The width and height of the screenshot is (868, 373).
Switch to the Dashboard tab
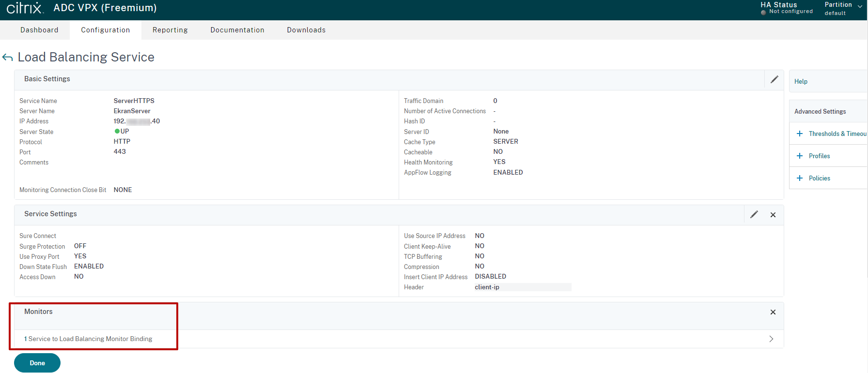(39, 30)
